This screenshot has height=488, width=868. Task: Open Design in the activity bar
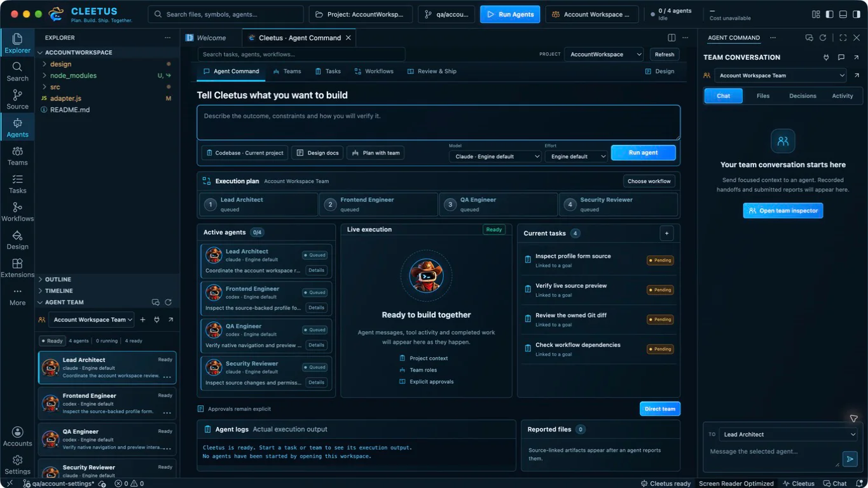(x=17, y=239)
